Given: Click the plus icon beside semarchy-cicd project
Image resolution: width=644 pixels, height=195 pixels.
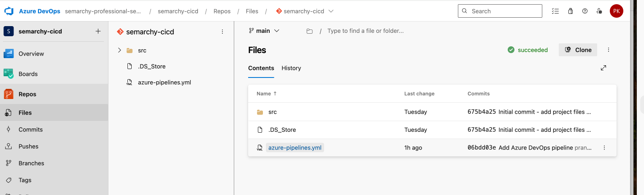Looking at the screenshot, I should [x=98, y=31].
